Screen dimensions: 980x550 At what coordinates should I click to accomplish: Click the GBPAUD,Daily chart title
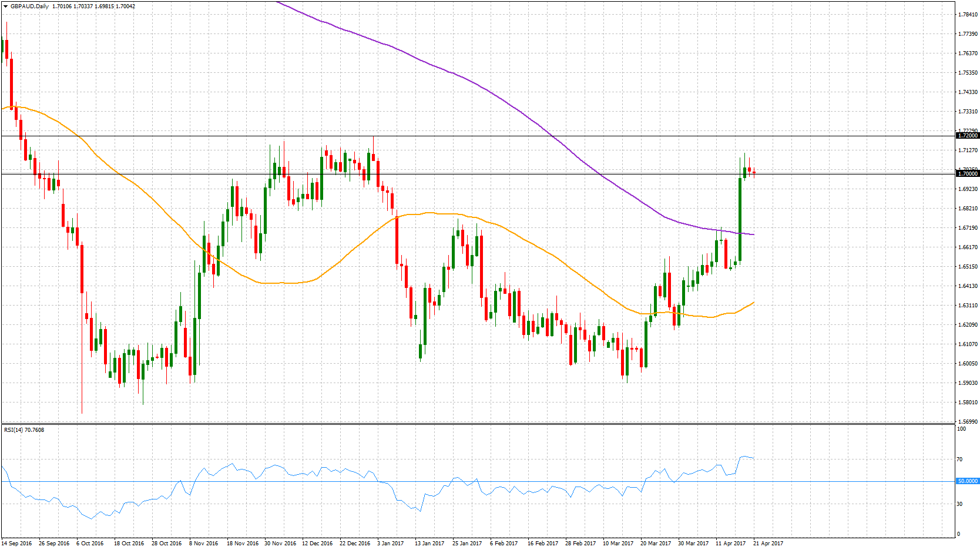[29, 6]
